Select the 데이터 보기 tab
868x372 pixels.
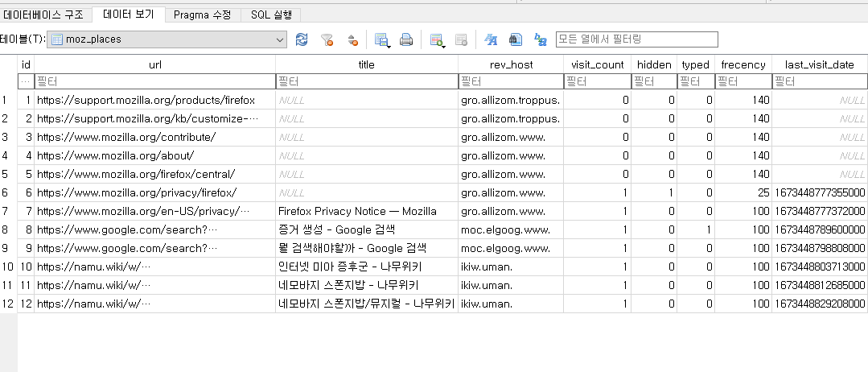point(129,14)
